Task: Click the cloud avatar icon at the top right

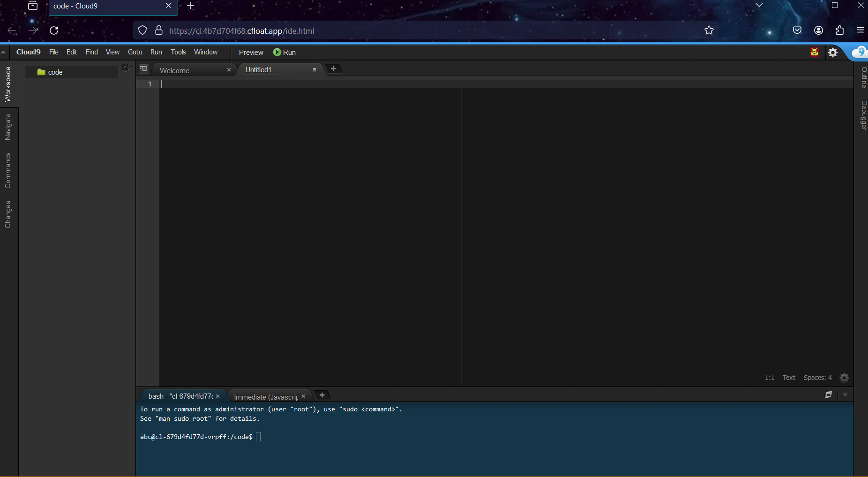Action: [x=860, y=52]
